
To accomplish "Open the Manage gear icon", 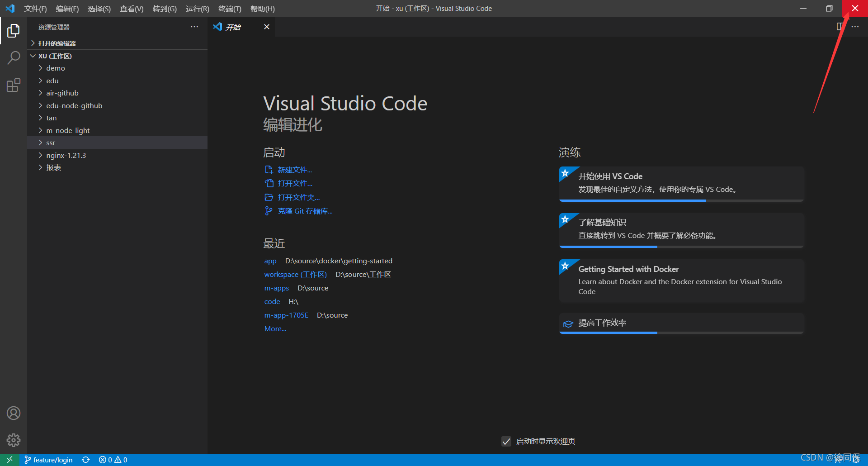I will coord(14,440).
